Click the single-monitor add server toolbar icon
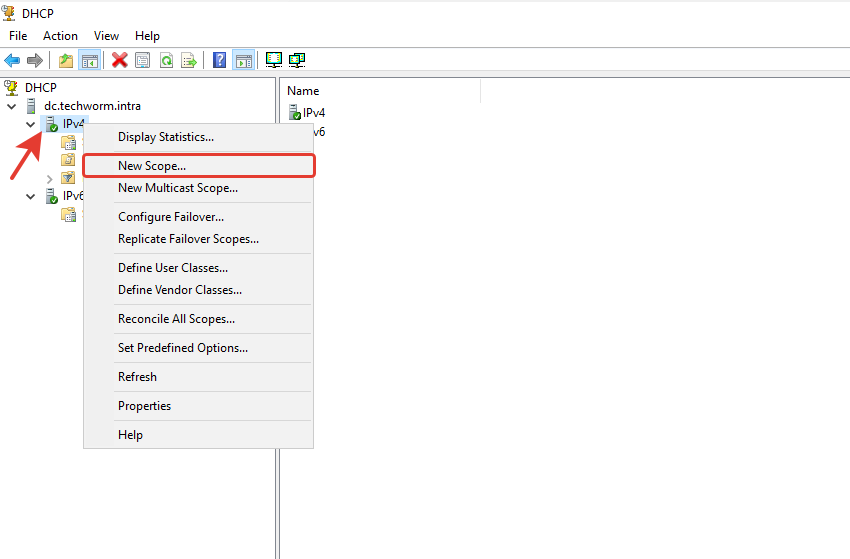This screenshot has width=850, height=559. coord(274,60)
